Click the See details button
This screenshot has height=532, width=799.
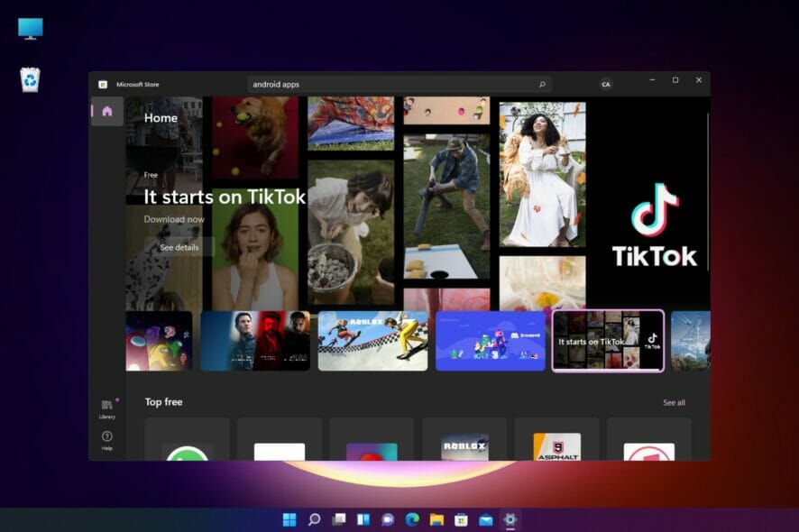[x=179, y=247]
